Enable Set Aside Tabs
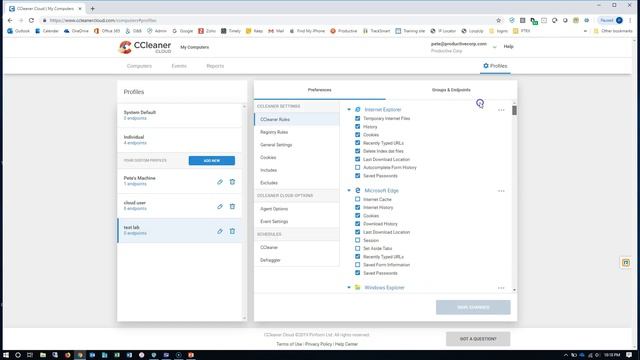The width and height of the screenshot is (640, 360). (358, 248)
